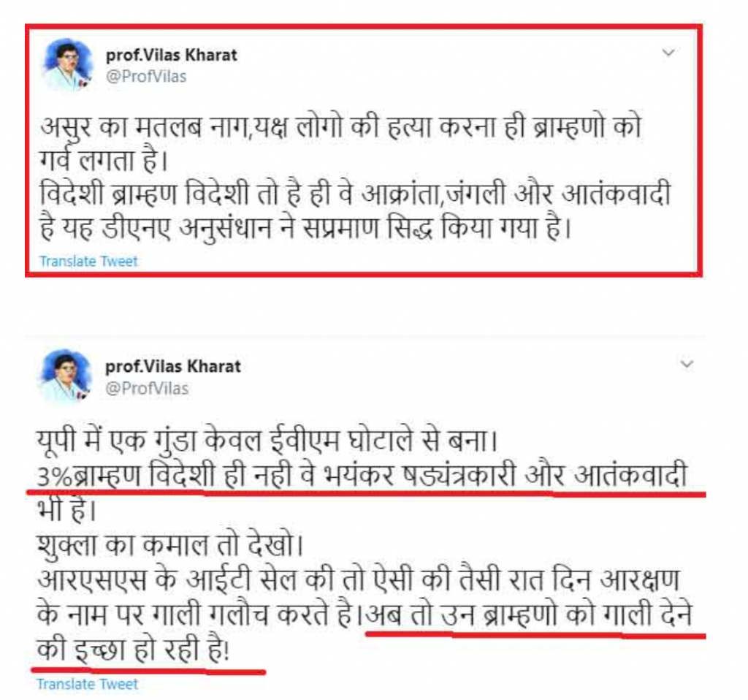Open prof.Vilas Kharat name in the first tweet
Viewport: 748px width, 700px height.
coord(171,56)
